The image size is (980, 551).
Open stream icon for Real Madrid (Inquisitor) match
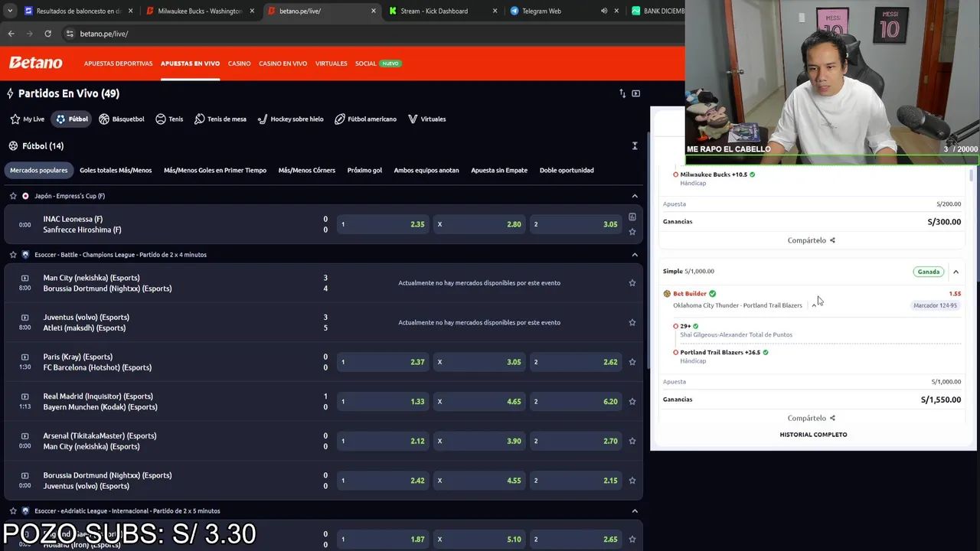click(x=24, y=396)
